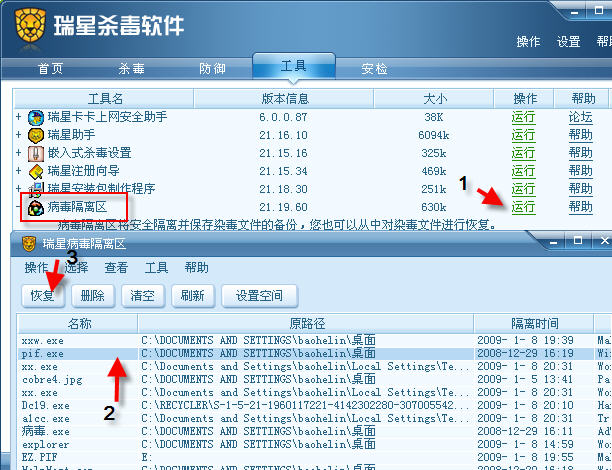Click the 瑞星安装包制作程序 icon
The image size is (612, 470).
pyautogui.click(x=36, y=189)
